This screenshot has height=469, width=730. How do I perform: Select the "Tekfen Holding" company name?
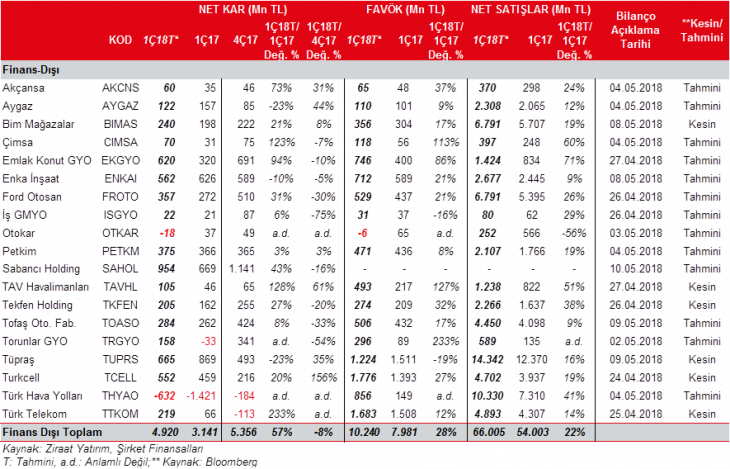point(37,305)
